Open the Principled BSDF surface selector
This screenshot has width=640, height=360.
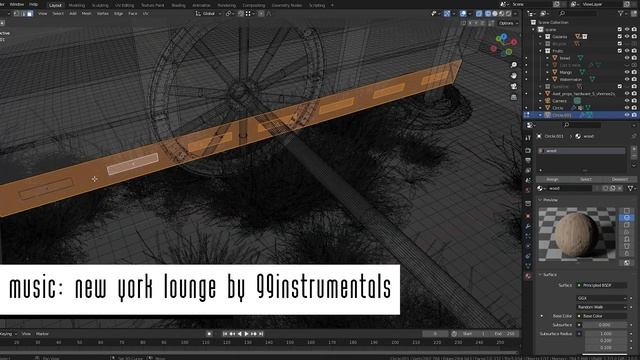[x=602, y=285]
